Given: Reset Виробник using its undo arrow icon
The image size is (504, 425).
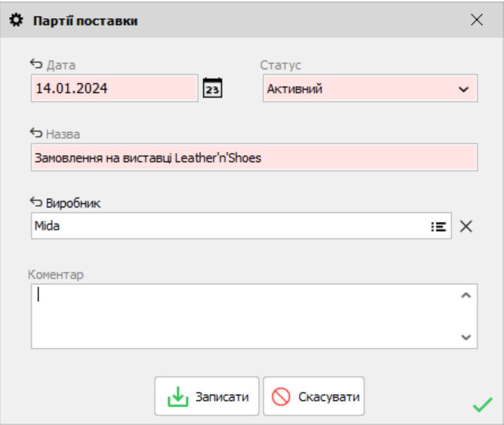Looking at the screenshot, I should pyautogui.click(x=36, y=202).
